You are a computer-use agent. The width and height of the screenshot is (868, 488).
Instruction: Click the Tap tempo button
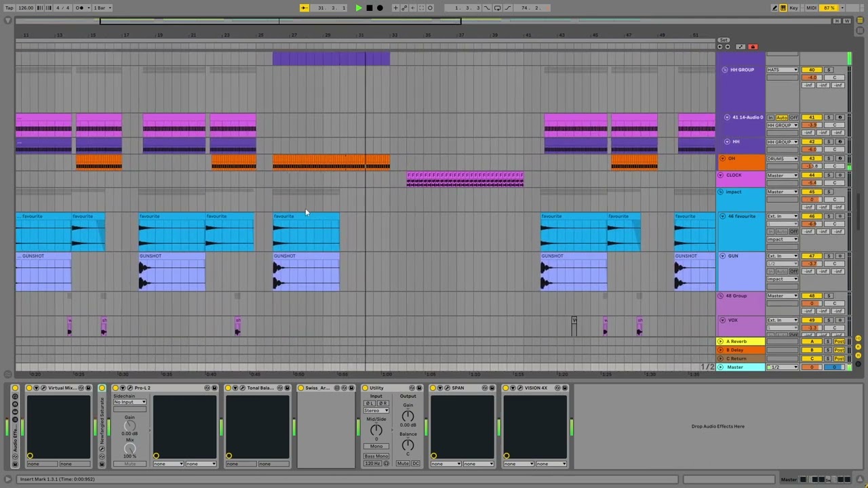tap(9, 7)
